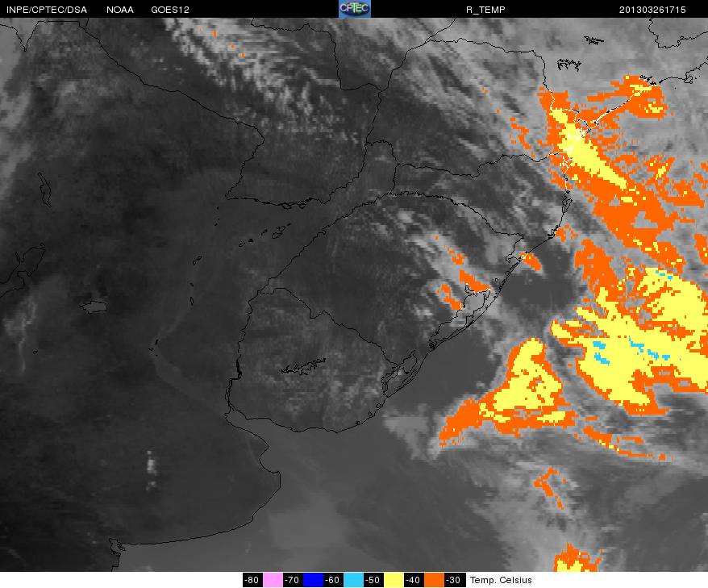
Task: Click the -40 legend value
Action: [x=414, y=580]
